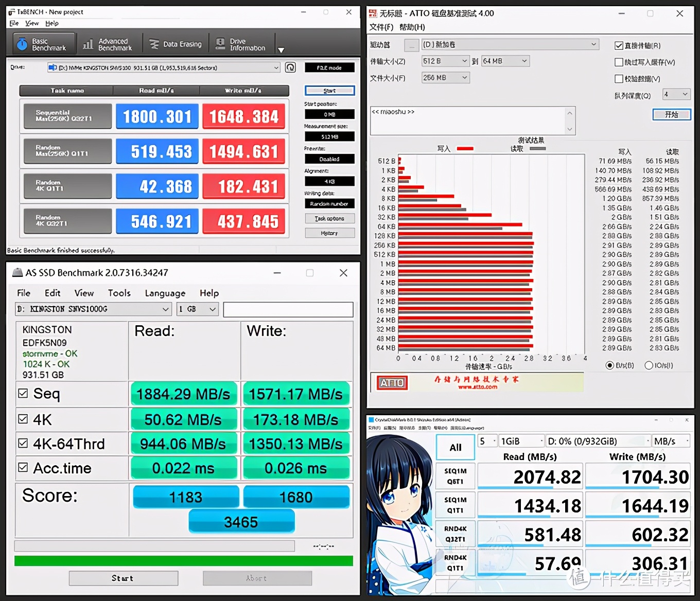Click the browse '...' button in ATTO
The height and width of the screenshot is (601, 700).
coord(411,45)
